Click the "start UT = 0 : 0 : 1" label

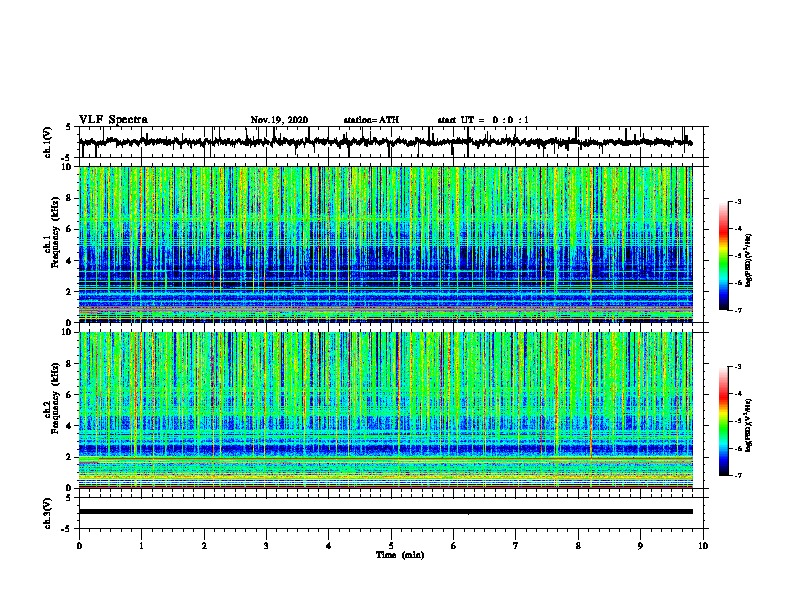point(483,120)
